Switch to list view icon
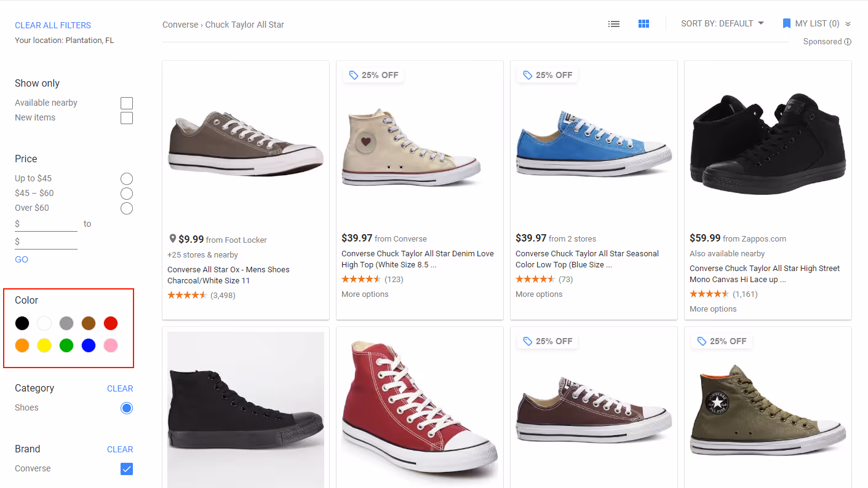868x488 pixels. pyautogui.click(x=613, y=24)
